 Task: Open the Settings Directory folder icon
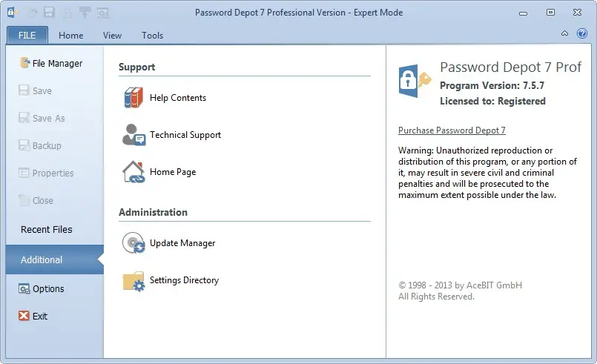point(133,281)
